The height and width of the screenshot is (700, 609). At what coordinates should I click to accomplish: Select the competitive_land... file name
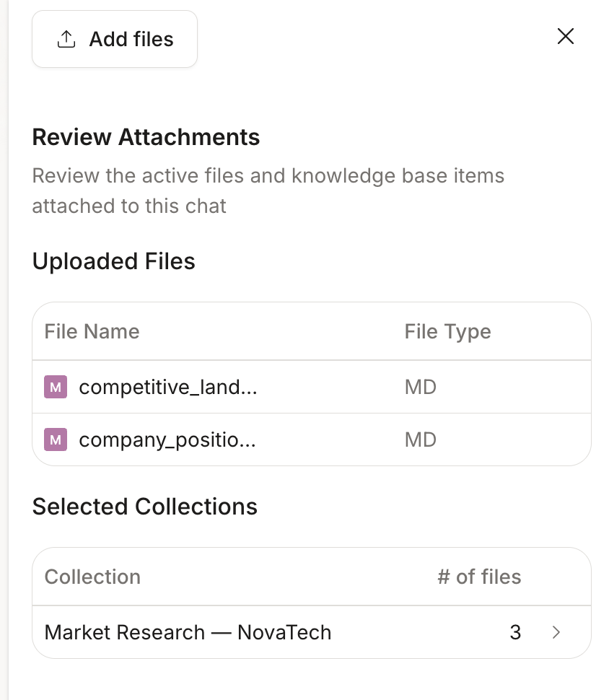[168, 387]
